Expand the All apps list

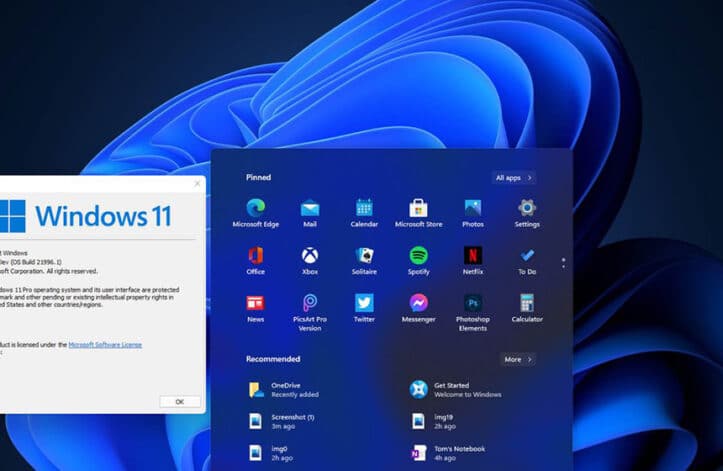(x=514, y=178)
